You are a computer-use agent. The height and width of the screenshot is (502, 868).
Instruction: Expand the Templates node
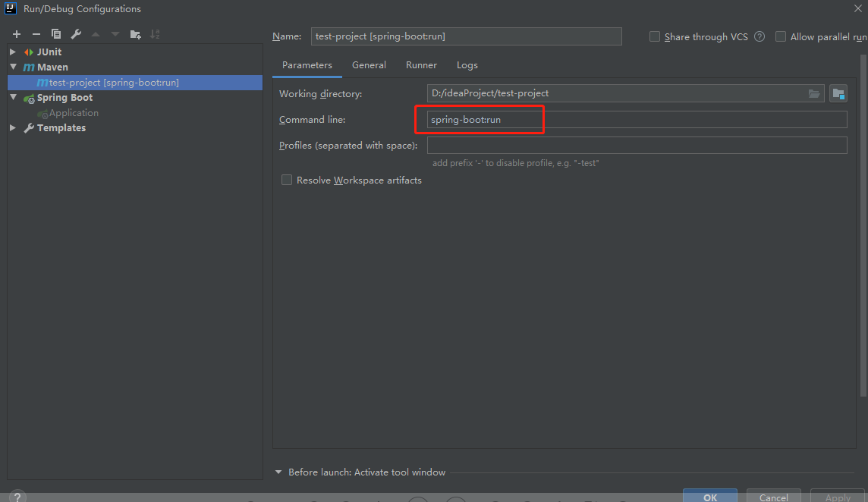pos(13,127)
